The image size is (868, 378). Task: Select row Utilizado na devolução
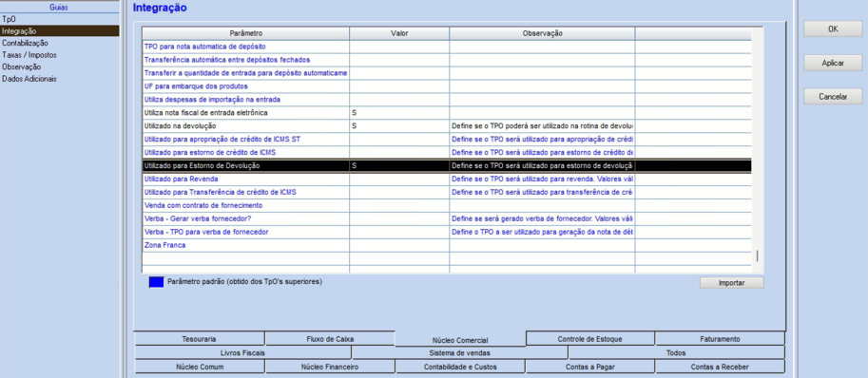[x=446, y=126]
